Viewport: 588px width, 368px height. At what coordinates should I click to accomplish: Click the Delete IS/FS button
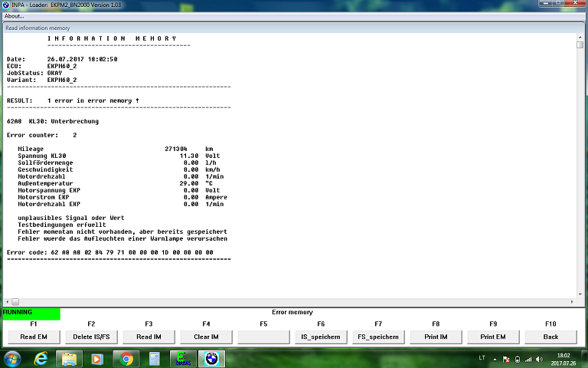[91, 337]
